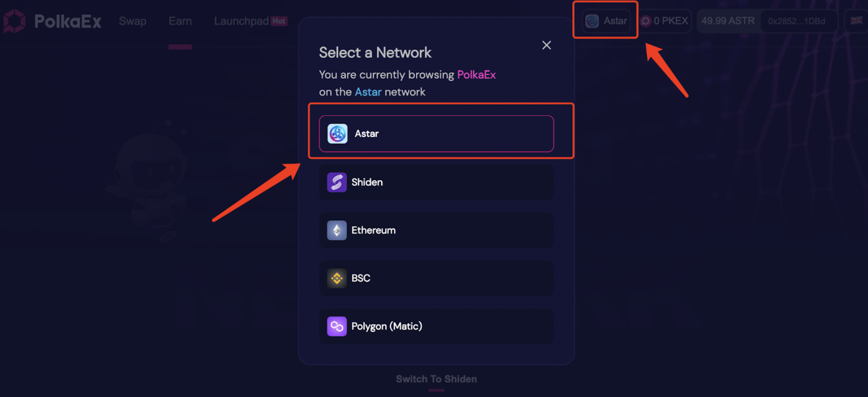Switch to Ethereum network option
This screenshot has width=868, height=397.
tap(436, 230)
